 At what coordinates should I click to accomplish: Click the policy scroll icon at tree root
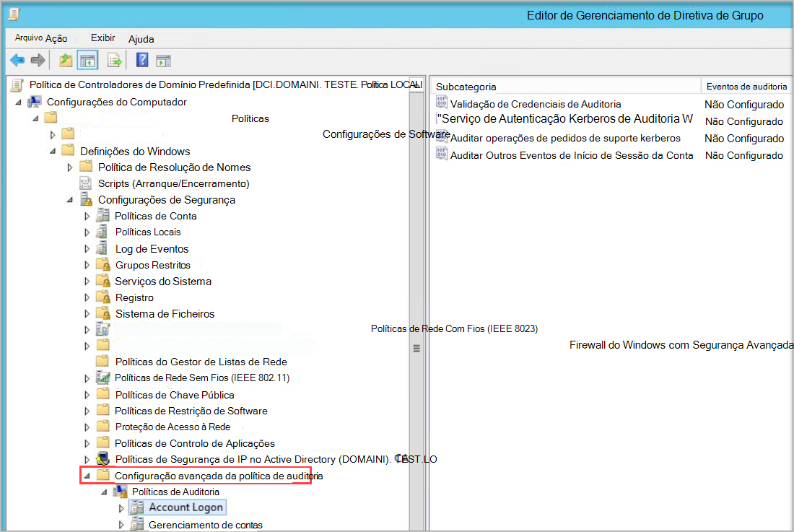pos(17,85)
